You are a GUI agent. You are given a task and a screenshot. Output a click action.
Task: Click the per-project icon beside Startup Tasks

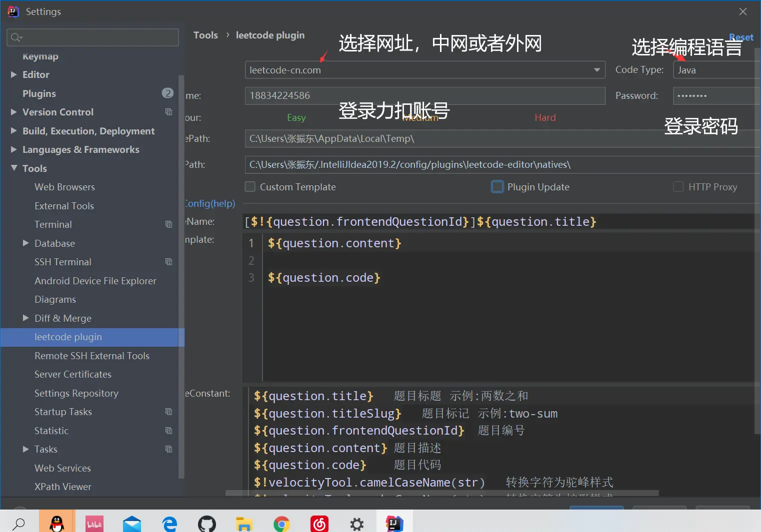pyautogui.click(x=169, y=412)
